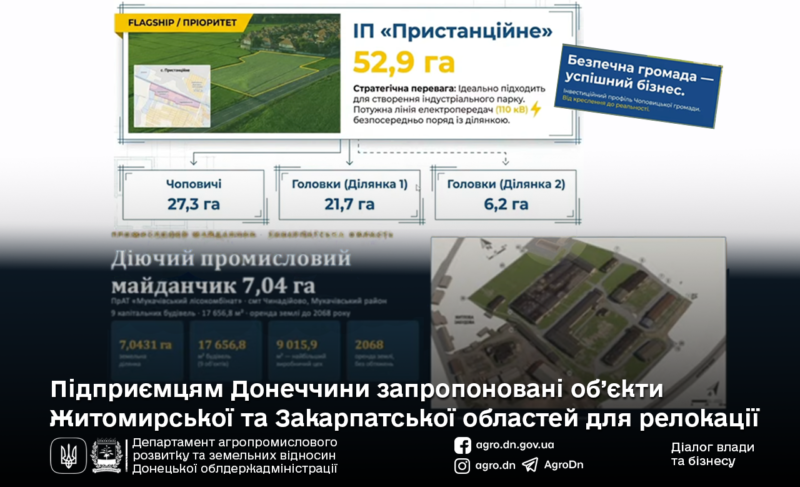Click the small inset map thumbnail
800x487 pixels.
pyautogui.click(x=172, y=96)
